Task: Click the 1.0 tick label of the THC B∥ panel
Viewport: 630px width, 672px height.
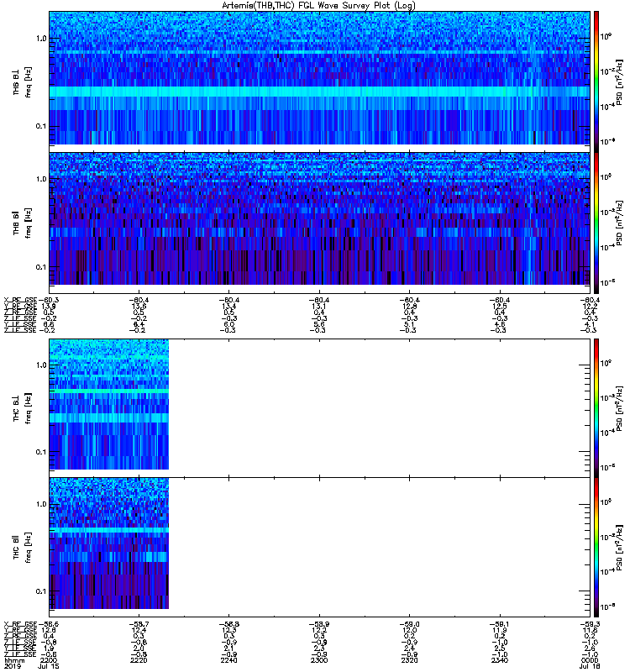Action: point(41,505)
